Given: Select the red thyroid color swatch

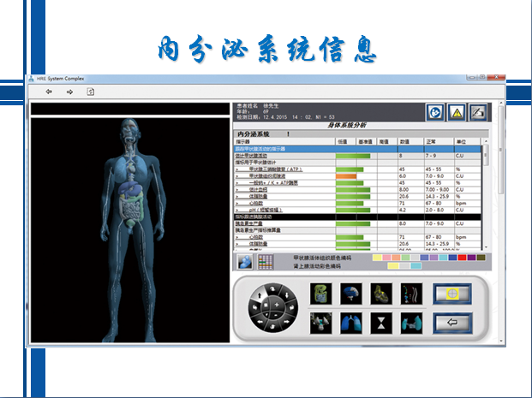Looking at the screenshot, I should click(x=463, y=258).
